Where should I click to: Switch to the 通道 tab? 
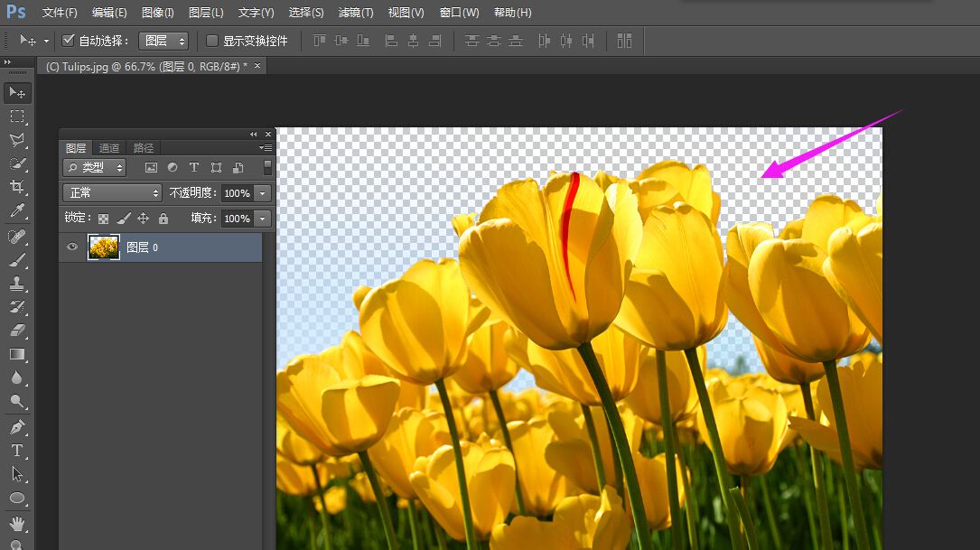[x=109, y=148]
